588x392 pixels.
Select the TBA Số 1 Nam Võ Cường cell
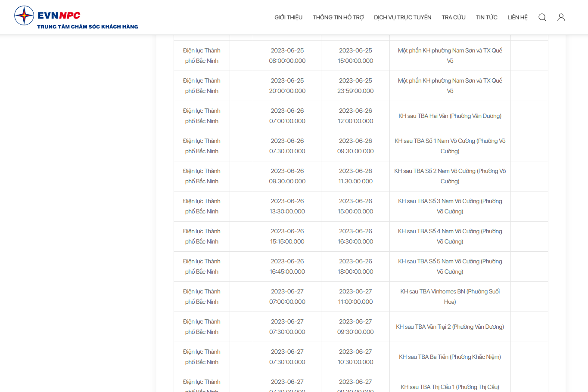(450, 146)
